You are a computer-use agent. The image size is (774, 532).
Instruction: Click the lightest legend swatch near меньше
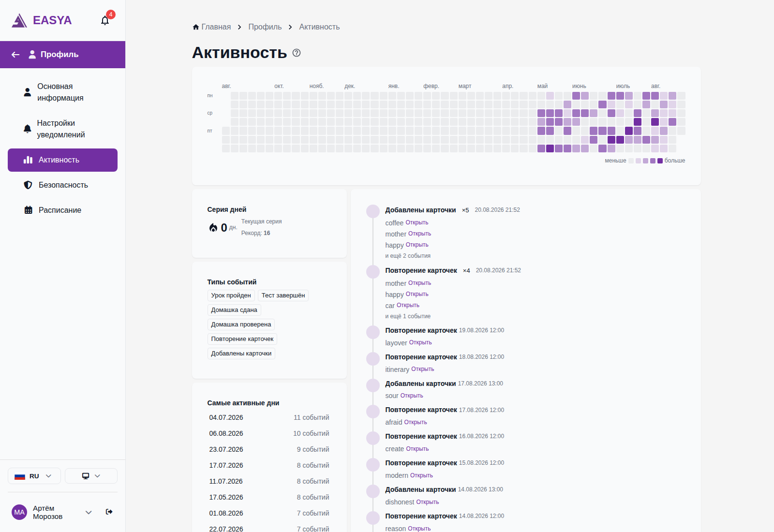pyautogui.click(x=631, y=161)
